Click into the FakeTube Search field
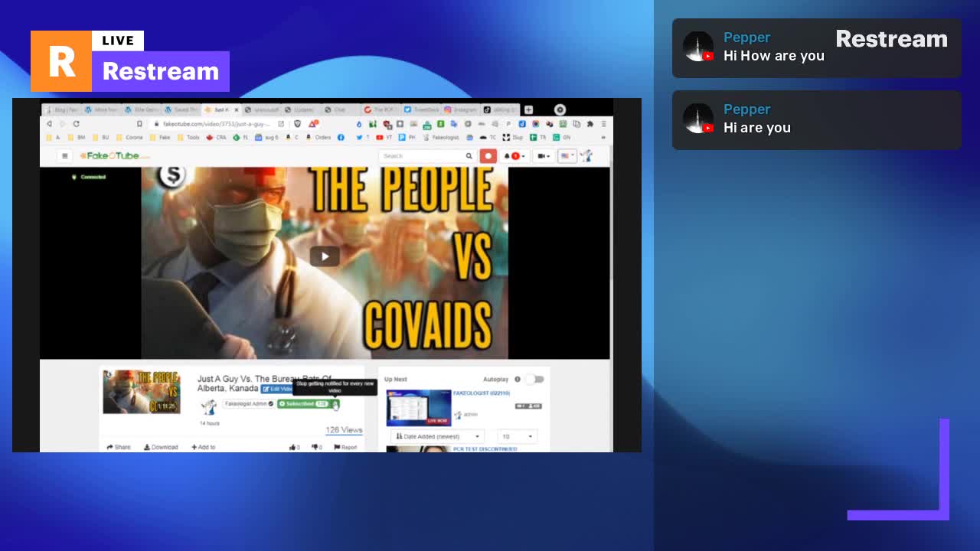This screenshot has height=551, width=980. [422, 156]
